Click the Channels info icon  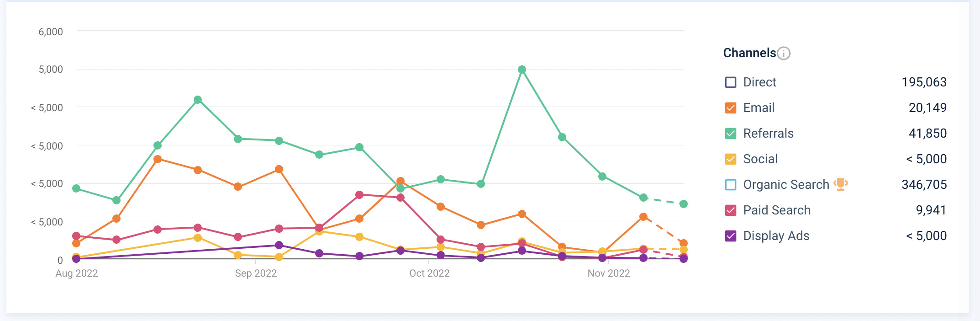click(784, 53)
